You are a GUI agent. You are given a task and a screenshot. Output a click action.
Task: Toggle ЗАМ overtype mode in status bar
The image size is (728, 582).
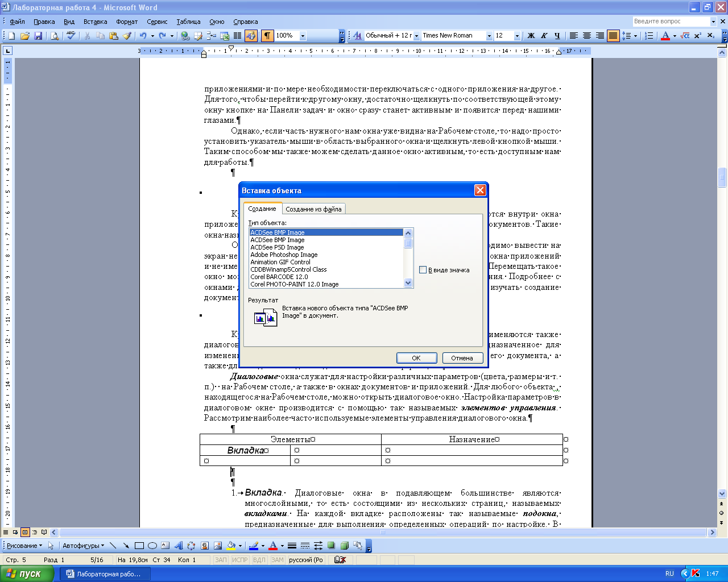(277, 560)
